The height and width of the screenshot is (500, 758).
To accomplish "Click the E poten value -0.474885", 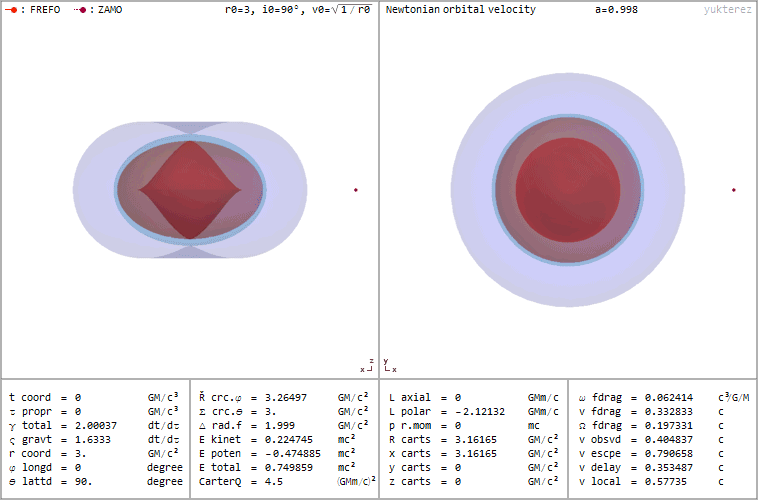I will (x=292, y=454).
